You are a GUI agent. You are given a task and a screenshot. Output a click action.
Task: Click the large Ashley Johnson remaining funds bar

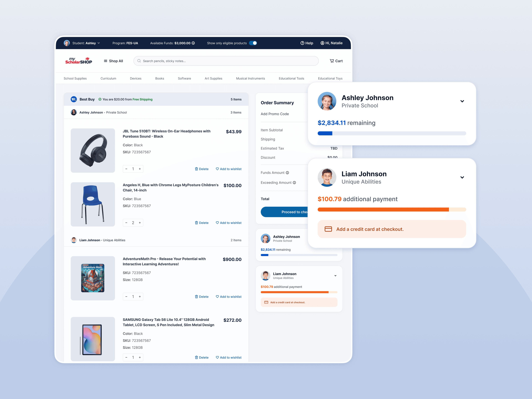392,133
